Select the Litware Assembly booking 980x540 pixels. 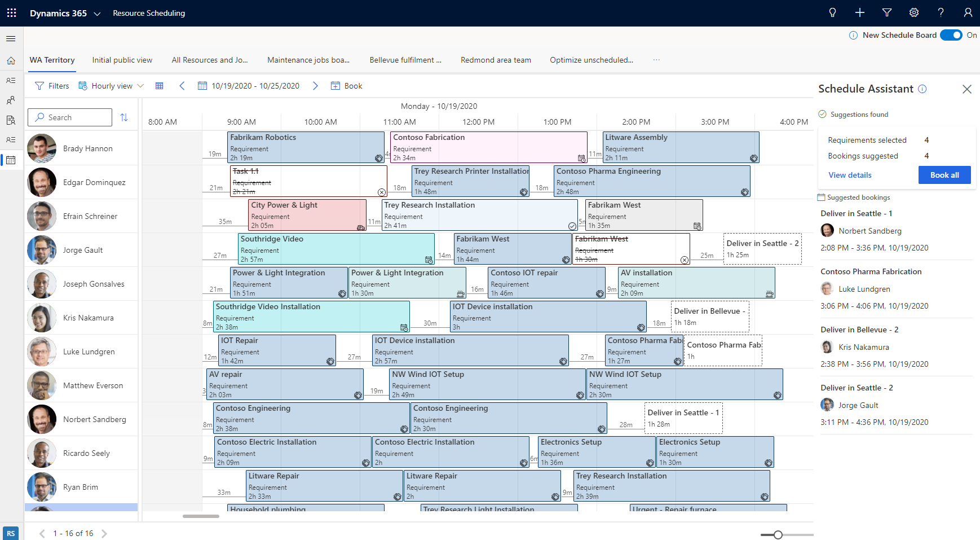[681, 147]
